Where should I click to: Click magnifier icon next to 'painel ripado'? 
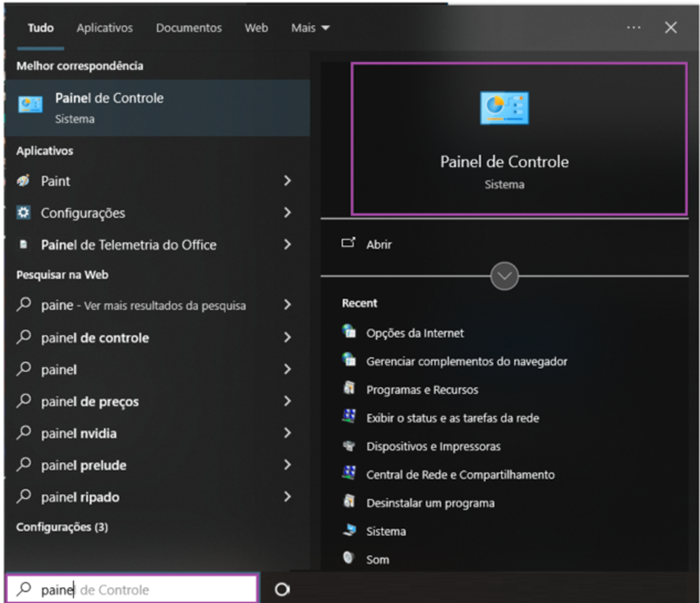coord(24,496)
